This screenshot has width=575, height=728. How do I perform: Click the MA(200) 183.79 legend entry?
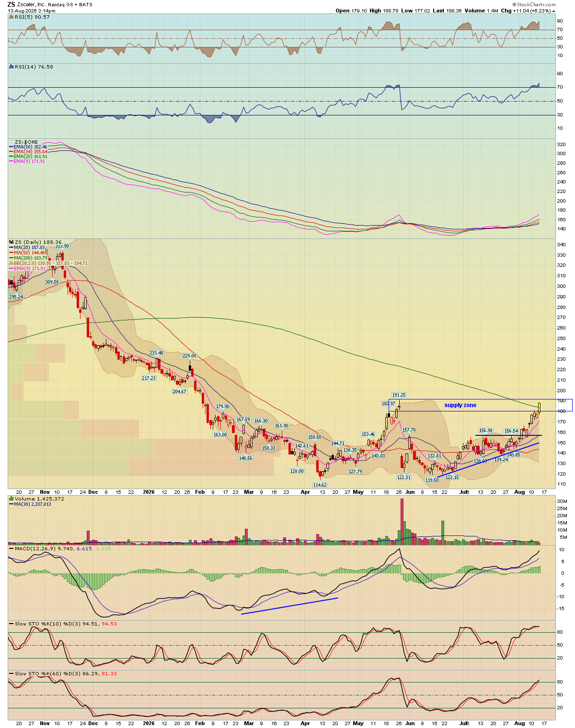click(30, 258)
